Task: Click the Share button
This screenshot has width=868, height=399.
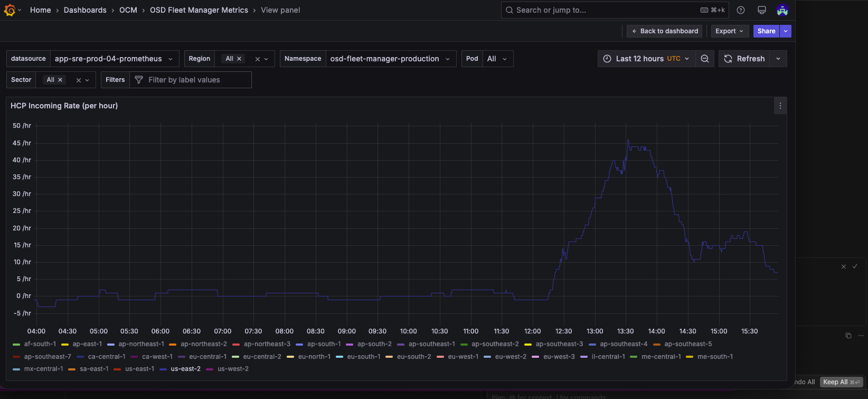Action: pyautogui.click(x=766, y=31)
